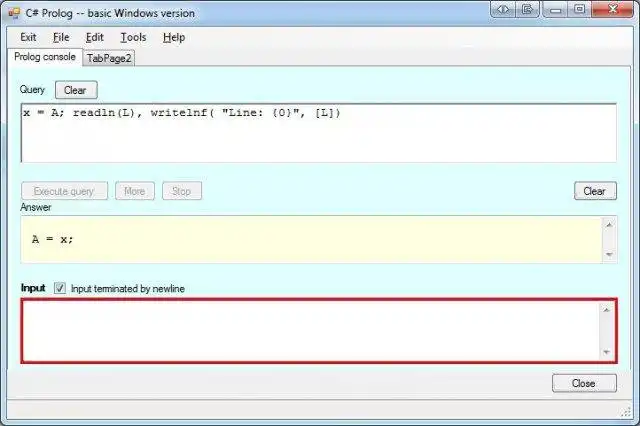Click the Query label text

(x=32, y=90)
